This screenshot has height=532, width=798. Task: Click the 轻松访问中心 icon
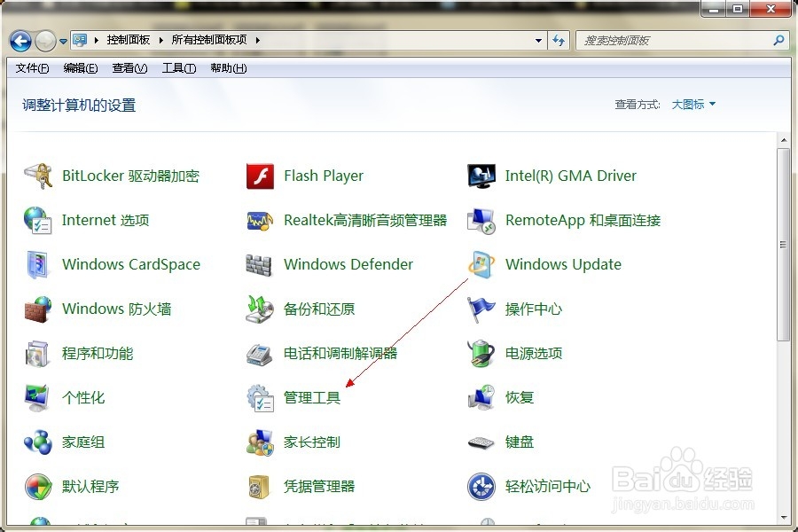[481, 486]
